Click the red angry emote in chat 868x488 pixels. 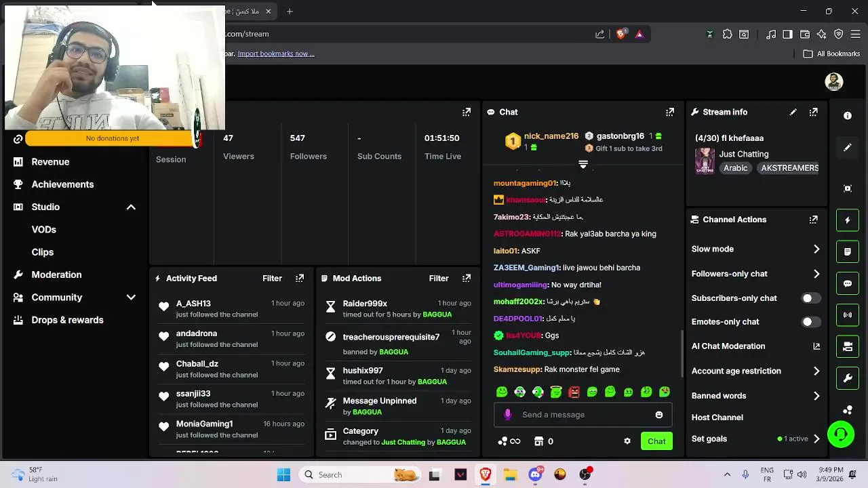point(574,392)
